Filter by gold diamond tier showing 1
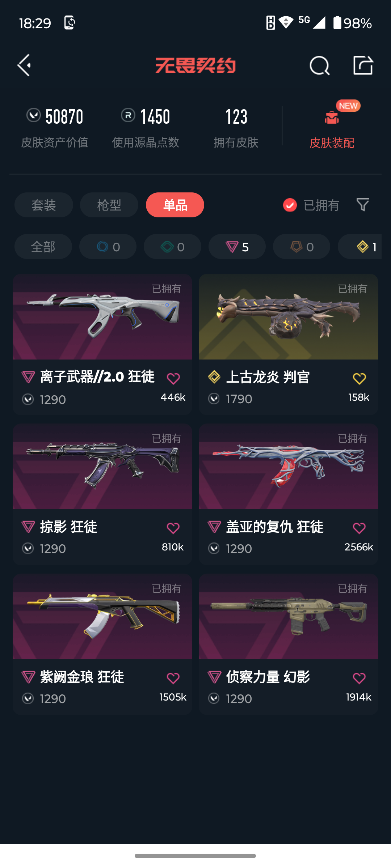This screenshot has width=391, height=868. coord(360,247)
